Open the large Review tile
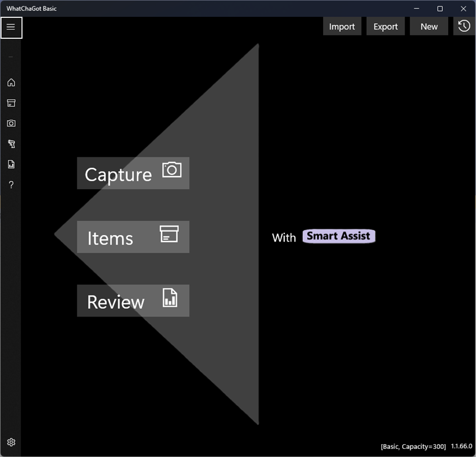This screenshot has width=476, height=457. point(133,301)
